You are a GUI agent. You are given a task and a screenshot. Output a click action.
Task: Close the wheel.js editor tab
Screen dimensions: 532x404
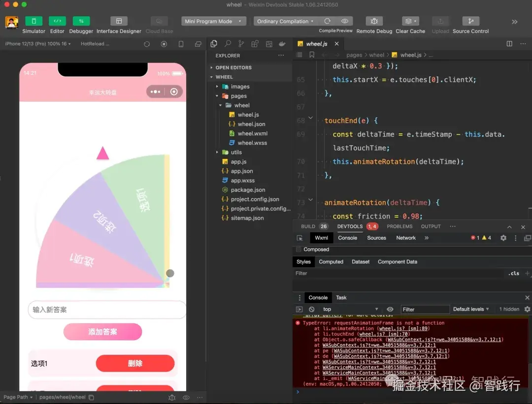click(x=336, y=44)
